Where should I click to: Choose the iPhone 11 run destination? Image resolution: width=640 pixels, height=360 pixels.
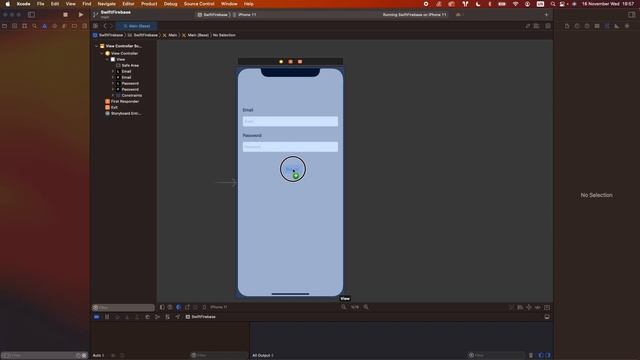[x=244, y=15]
